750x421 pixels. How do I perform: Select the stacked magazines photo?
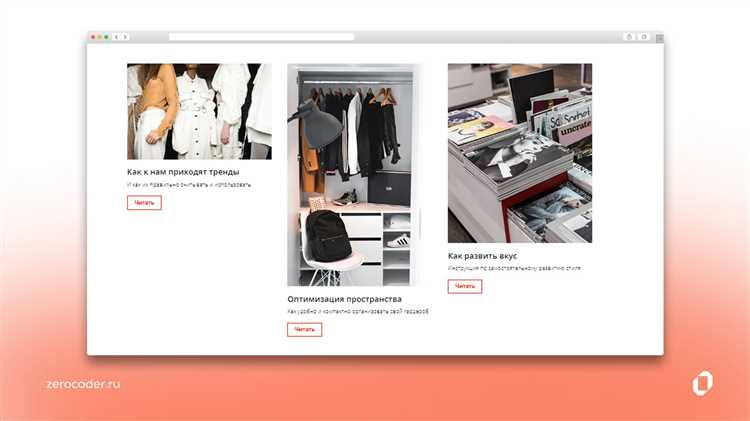(x=519, y=153)
